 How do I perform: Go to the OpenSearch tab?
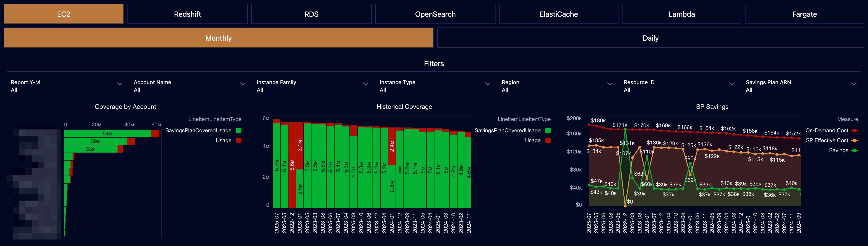click(x=435, y=14)
